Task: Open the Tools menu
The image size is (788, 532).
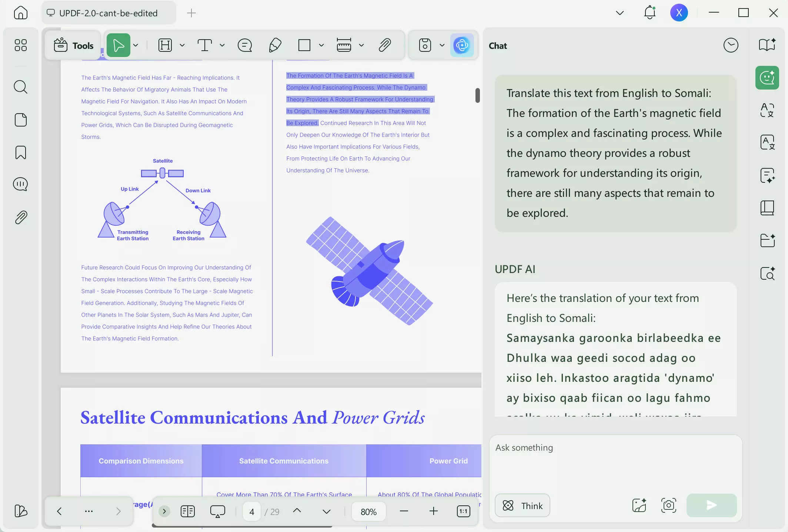Action: (x=74, y=45)
